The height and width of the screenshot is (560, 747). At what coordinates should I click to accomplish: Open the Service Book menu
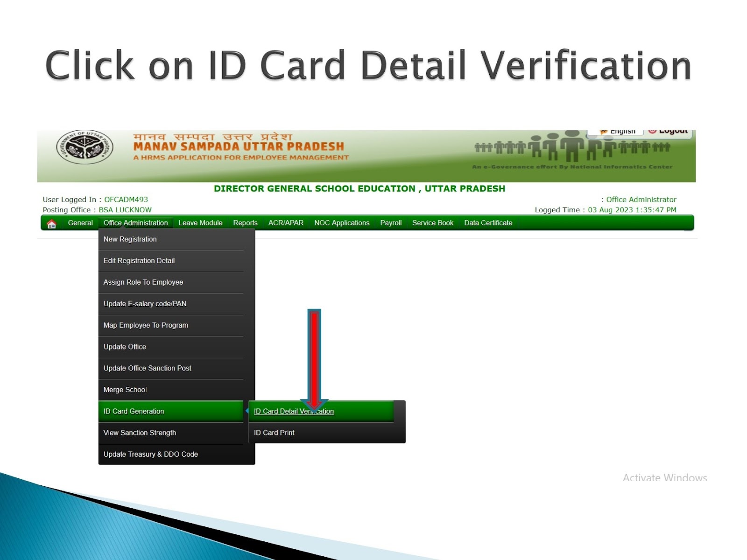click(433, 223)
